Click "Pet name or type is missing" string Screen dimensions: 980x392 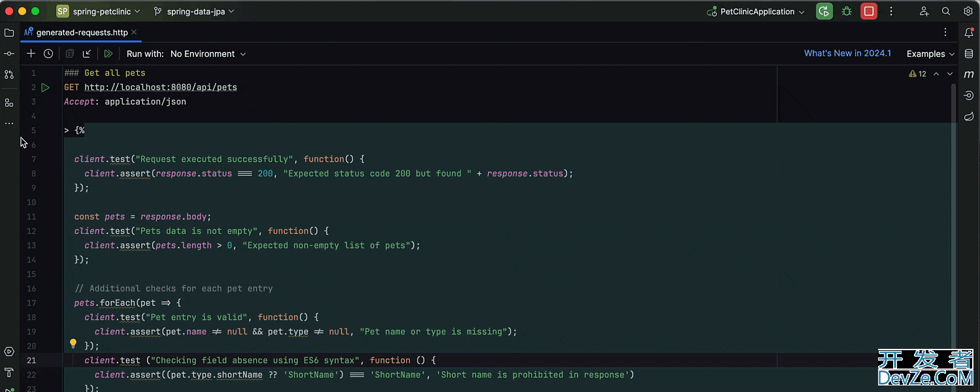click(x=433, y=331)
